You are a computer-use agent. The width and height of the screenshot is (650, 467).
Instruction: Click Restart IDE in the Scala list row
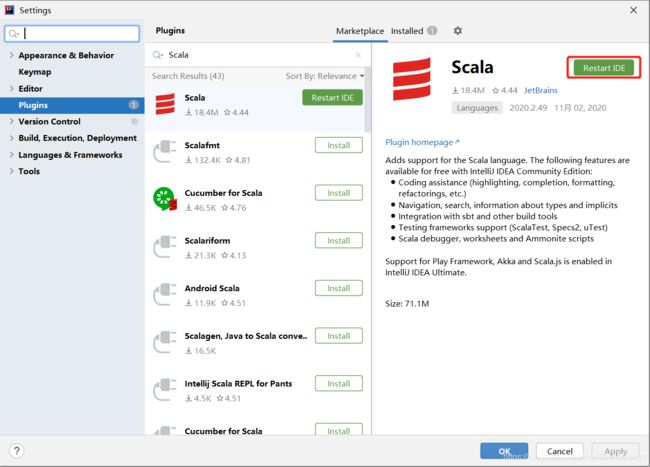tap(332, 97)
